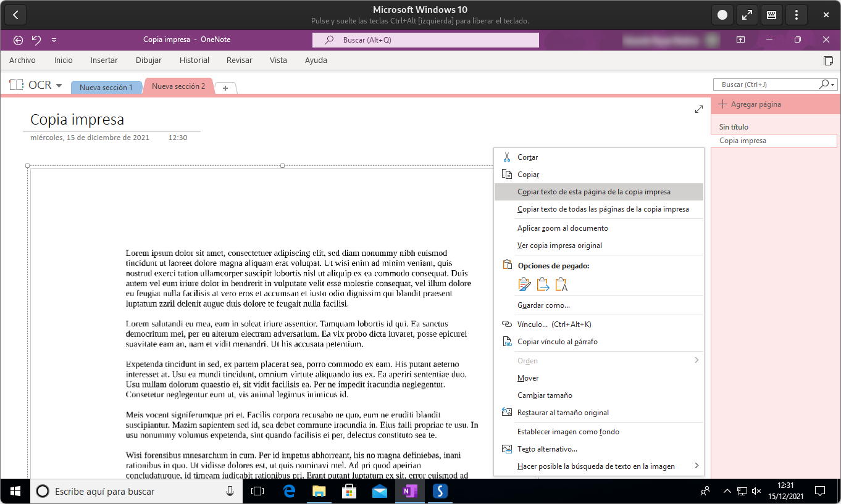Select the Copia impresa page in list

tap(775, 141)
